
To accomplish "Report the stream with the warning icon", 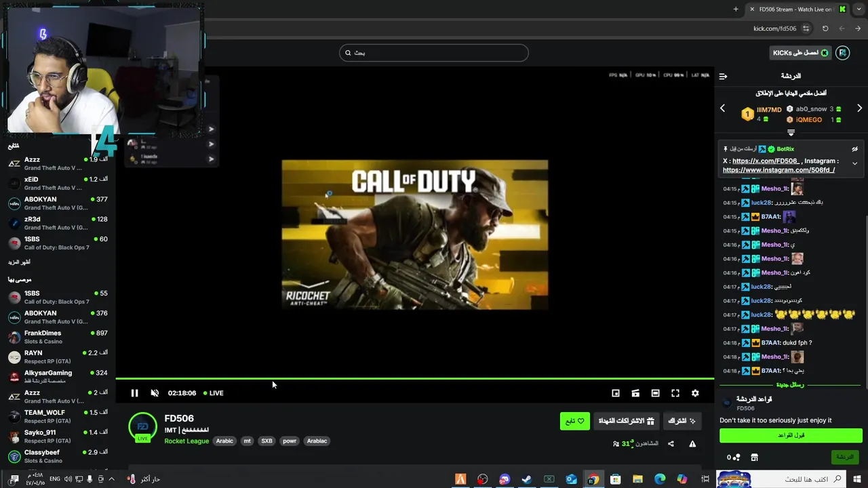I will pyautogui.click(x=692, y=444).
